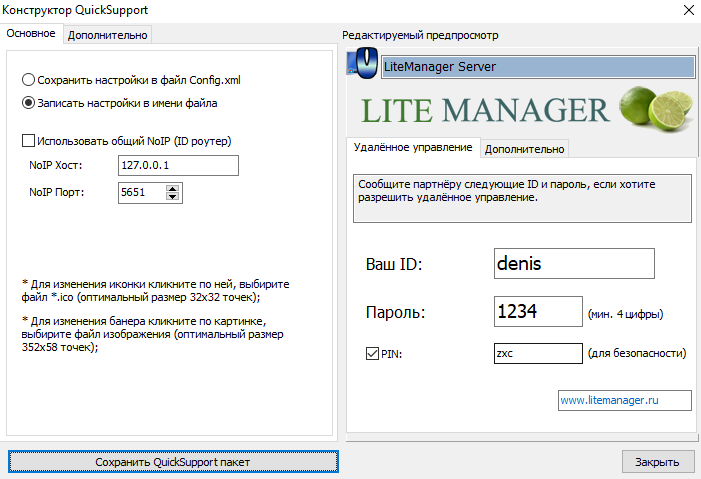Click the 'Закрыть' button
The height and width of the screenshot is (479, 701).
pyautogui.click(x=658, y=462)
